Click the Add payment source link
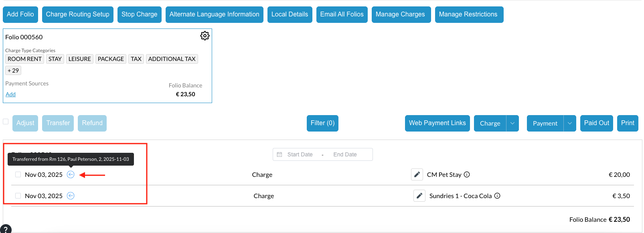Screen dimensions: 644x233 coord(10,94)
